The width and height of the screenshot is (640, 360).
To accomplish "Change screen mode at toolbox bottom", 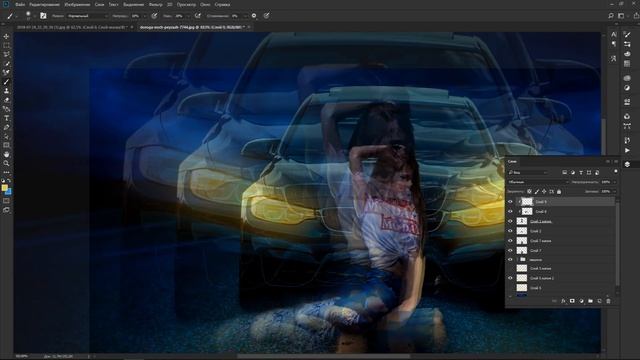I will pyautogui.click(x=6, y=210).
